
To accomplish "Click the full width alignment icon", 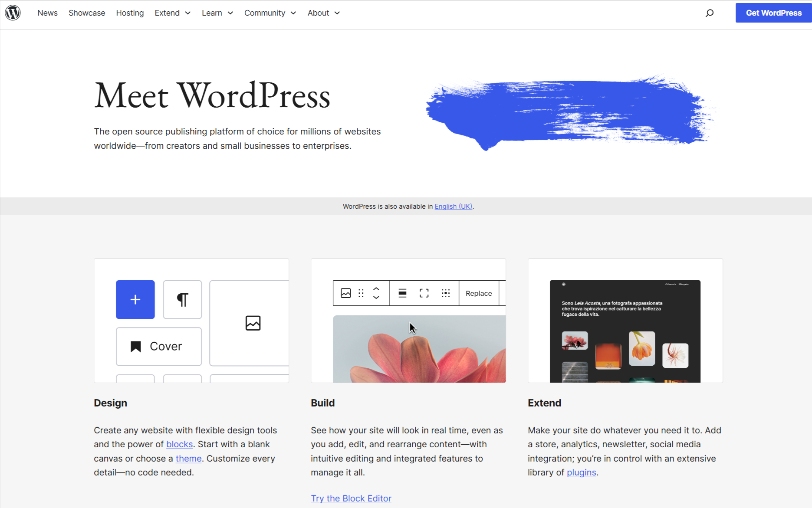I will pyautogui.click(x=424, y=293).
